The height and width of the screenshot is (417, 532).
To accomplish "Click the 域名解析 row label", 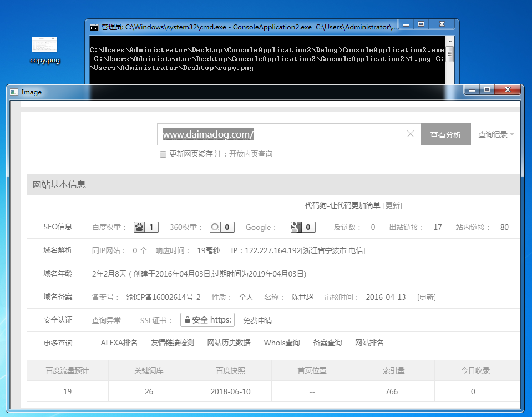I will click(58, 250).
